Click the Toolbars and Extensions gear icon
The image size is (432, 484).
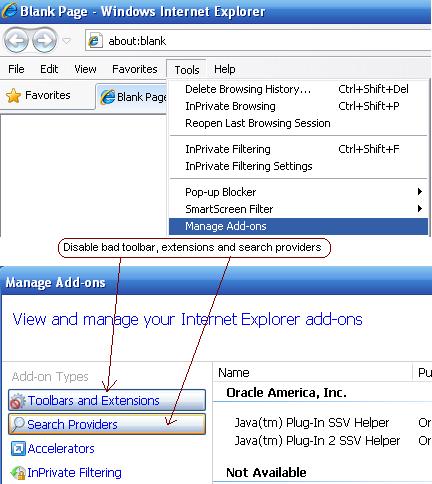[x=17, y=401]
